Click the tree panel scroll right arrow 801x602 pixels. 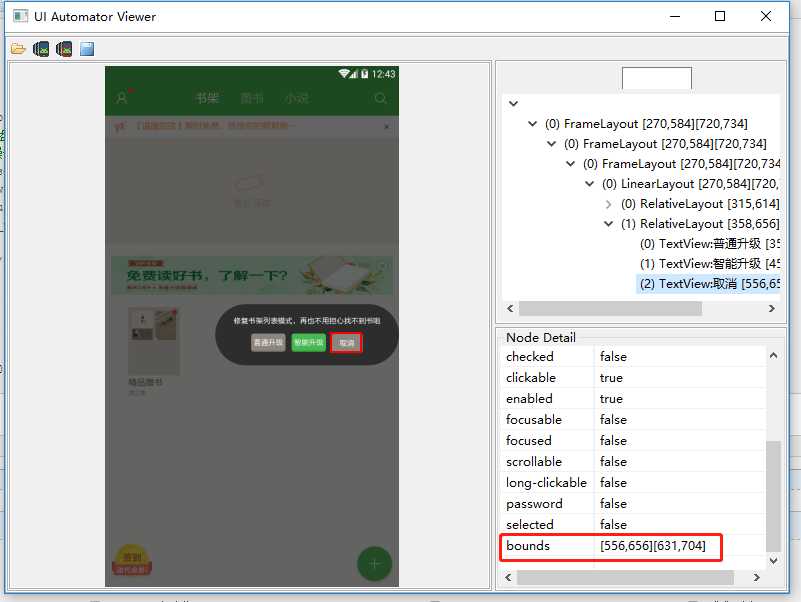771,309
